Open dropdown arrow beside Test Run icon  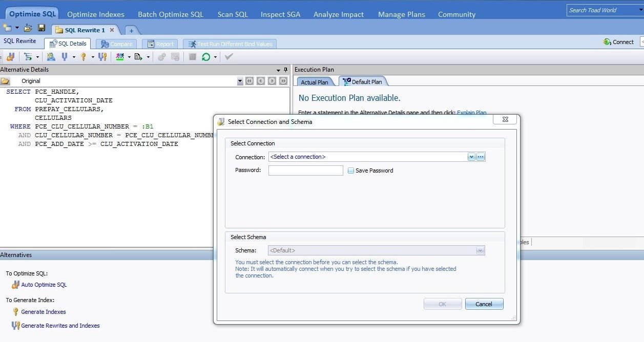pyautogui.click(x=129, y=57)
